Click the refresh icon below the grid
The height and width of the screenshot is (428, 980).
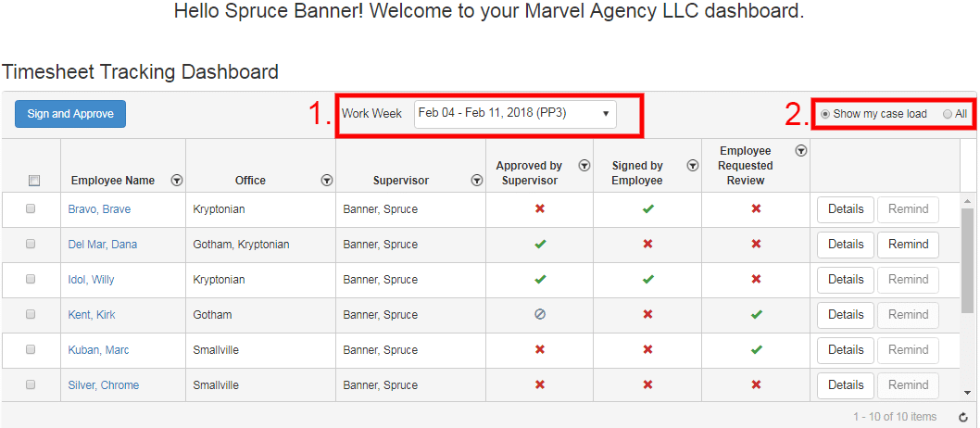coord(963,418)
